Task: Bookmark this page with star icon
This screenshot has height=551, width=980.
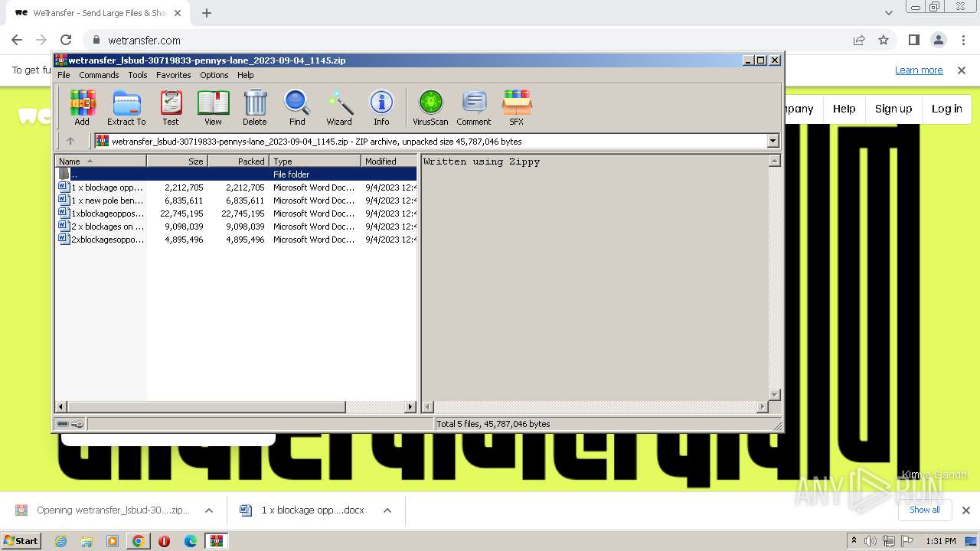Action: click(884, 40)
